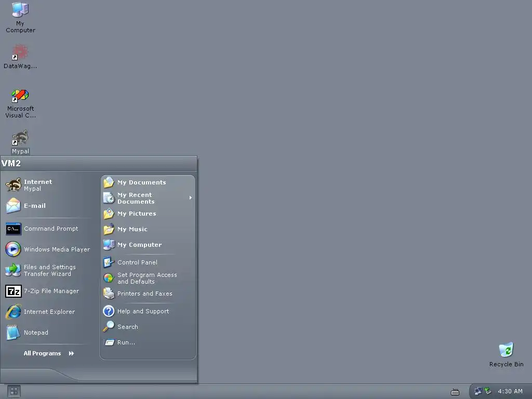Click the My Music folder icon
532x399 pixels.
(x=109, y=229)
